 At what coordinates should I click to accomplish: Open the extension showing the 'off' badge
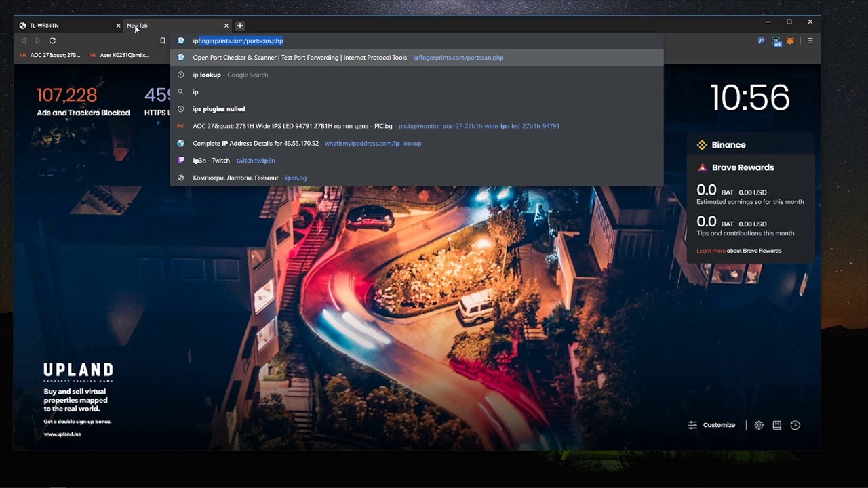click(x=776, y=41)
